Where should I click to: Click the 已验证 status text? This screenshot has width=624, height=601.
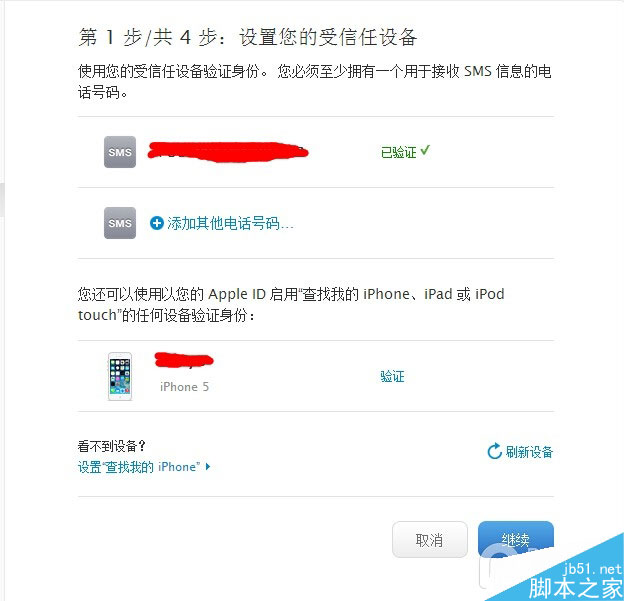point(398,152)
